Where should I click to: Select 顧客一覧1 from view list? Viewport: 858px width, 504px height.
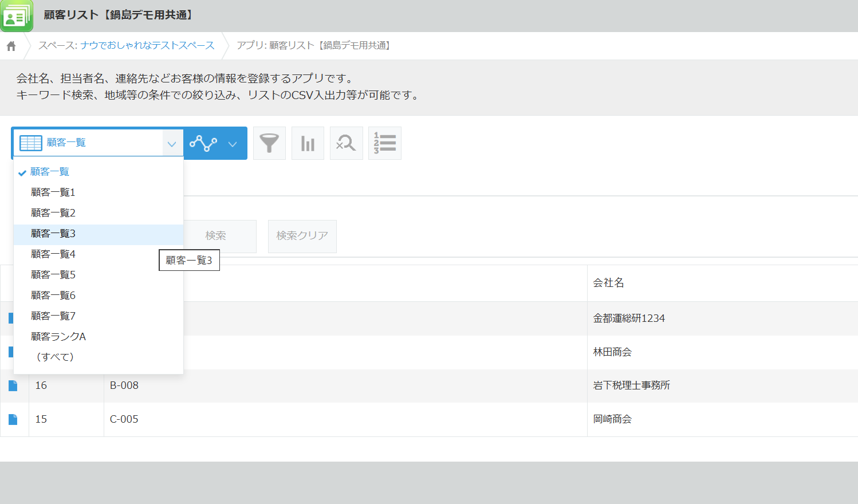(x=53, y=192)
